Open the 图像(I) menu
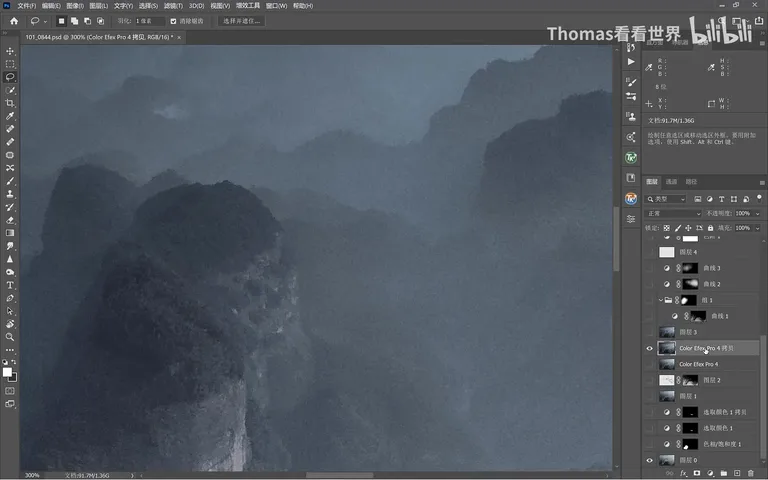 coord(74,6)
